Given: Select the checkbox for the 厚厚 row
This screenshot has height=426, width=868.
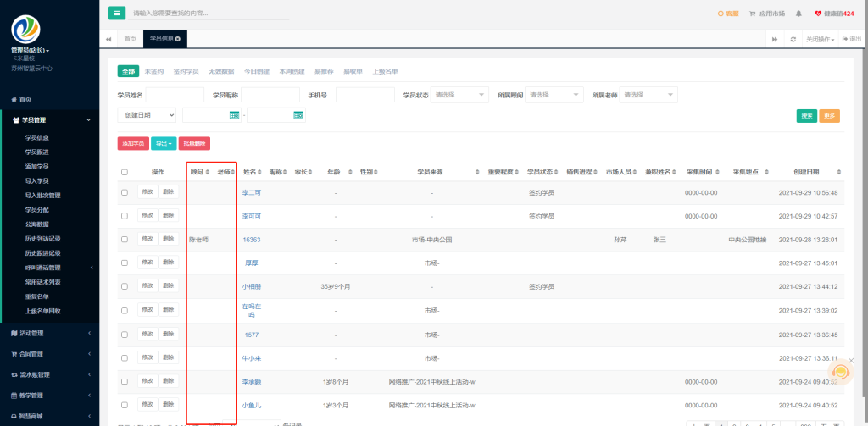Looking at the screenshot, I should 125,263.
